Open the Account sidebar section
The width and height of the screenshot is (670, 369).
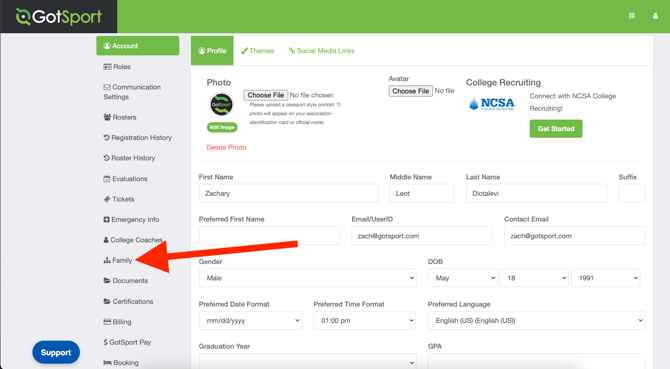(x=138, y=46)
